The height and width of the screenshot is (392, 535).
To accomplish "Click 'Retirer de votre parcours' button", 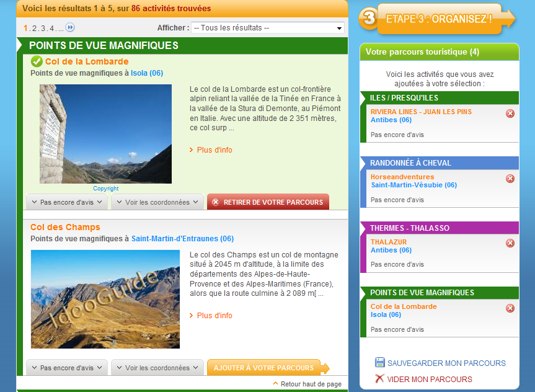I will (x=268, y=202).
